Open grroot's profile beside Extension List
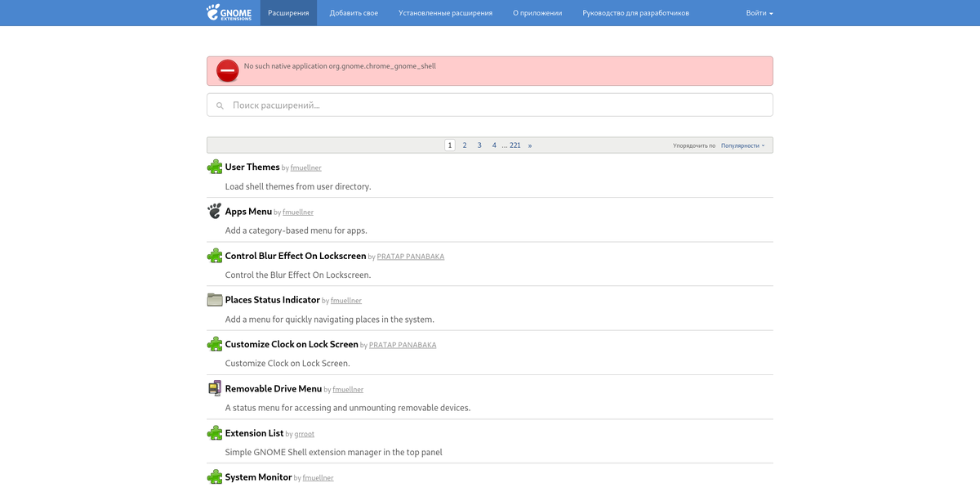980x492 pixels. (305, 434)
